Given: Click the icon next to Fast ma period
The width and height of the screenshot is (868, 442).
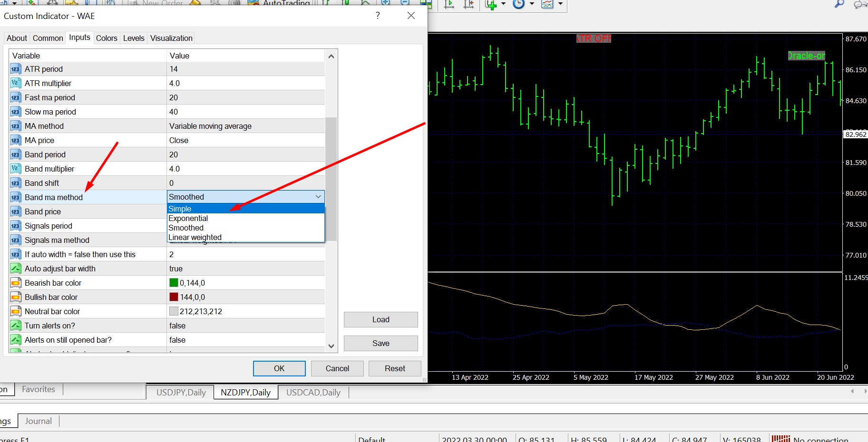Looking at the screenshot, I should point(16,97).
